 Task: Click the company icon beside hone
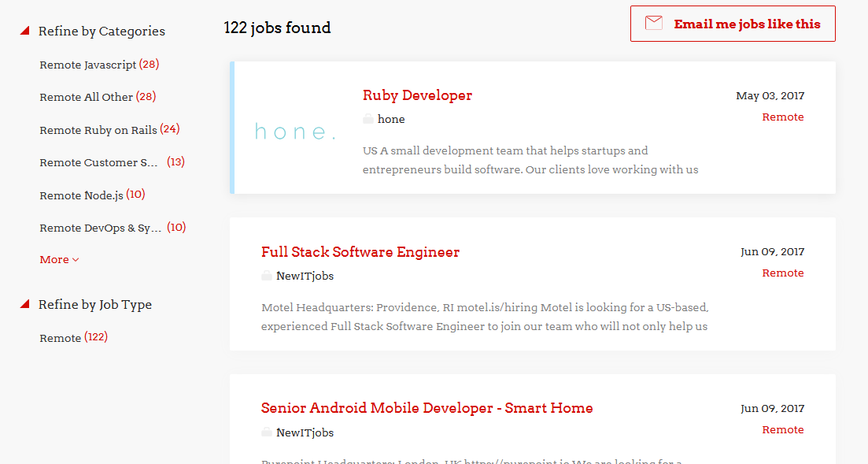pos(368,118)
